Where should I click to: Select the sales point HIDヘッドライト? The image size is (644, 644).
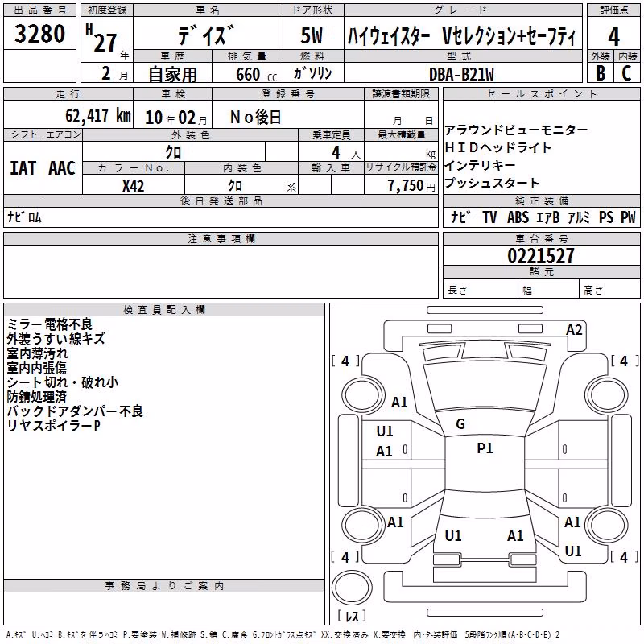click(x=497, y=147)
